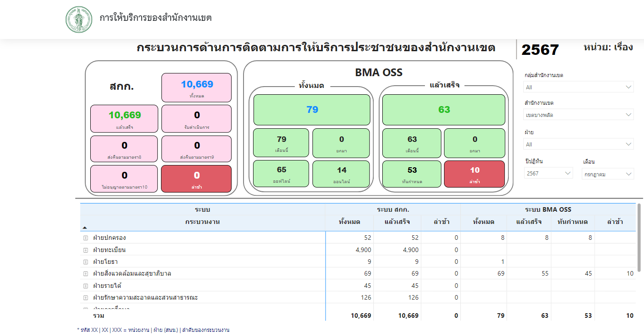Image resolution: width=644 pixels, height=335 pixels.
Task: Click the red BMA OSS ล่าช้า card showing 10
Action: tap(474, 174)
